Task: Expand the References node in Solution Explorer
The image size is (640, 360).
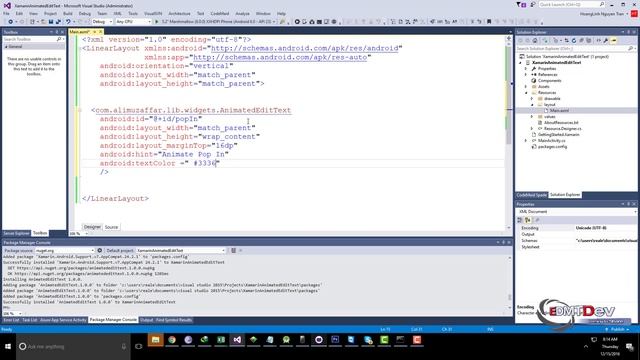Action: pos(526,75)
